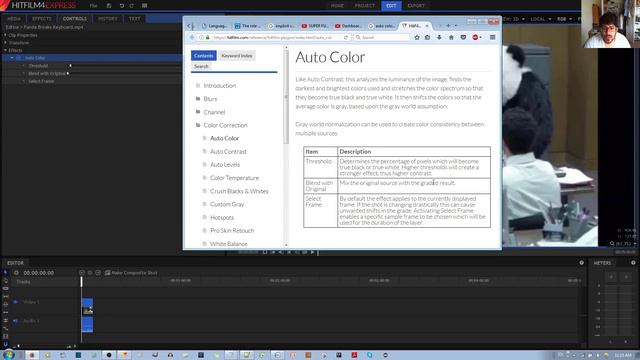This screenshot has width=640, height=360.
Task: Mute the Audio 1 track speaker
Action: (16, 321)
